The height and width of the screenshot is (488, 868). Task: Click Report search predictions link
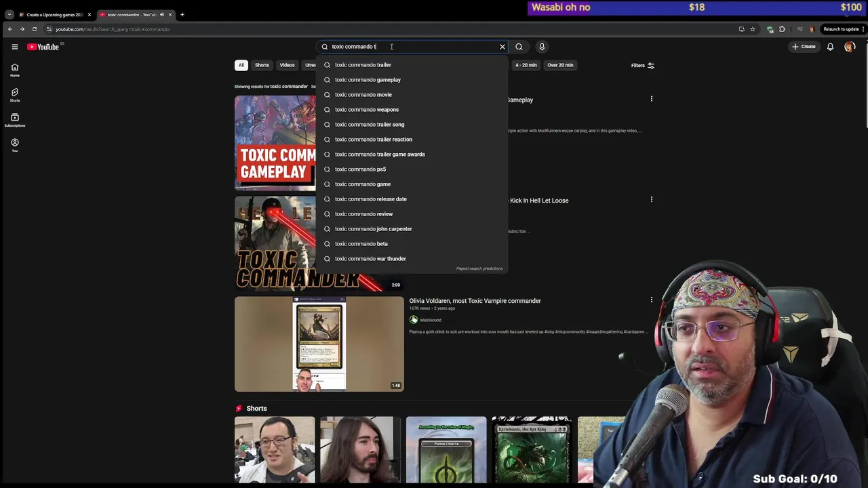479,268
